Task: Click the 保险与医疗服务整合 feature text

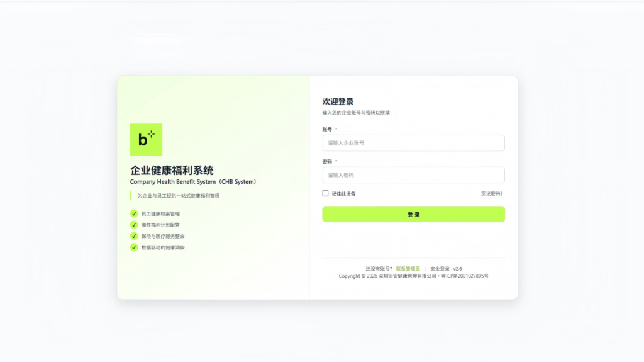Action: pos(163,236)
